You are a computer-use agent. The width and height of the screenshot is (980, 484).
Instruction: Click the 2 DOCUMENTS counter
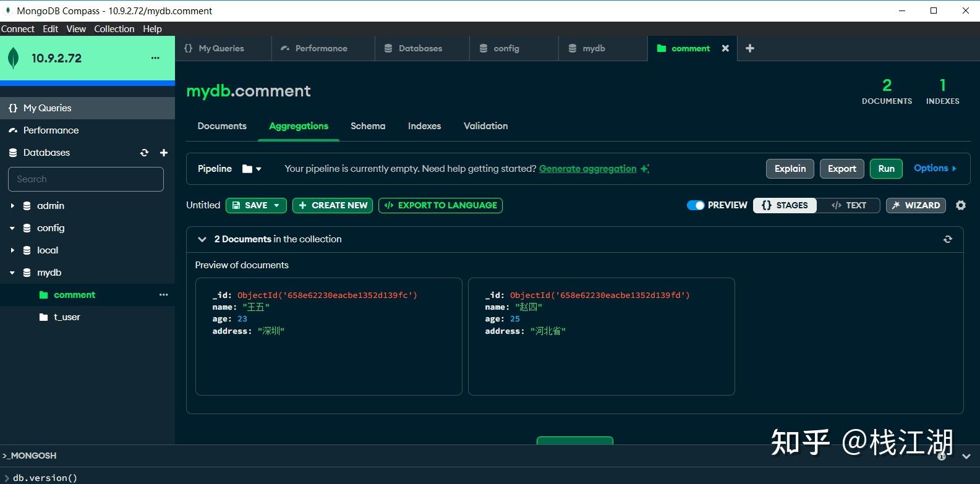click(x=887, y=91)
